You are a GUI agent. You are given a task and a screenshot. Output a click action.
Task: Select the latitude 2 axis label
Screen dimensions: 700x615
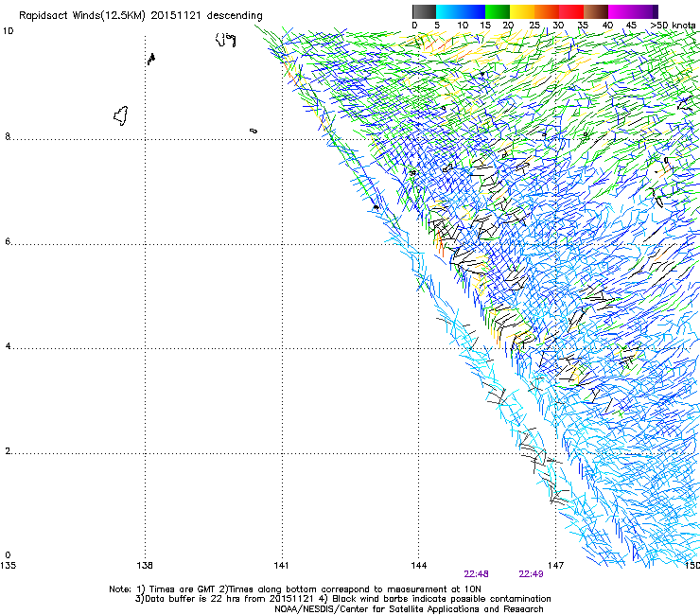(8, 451)
